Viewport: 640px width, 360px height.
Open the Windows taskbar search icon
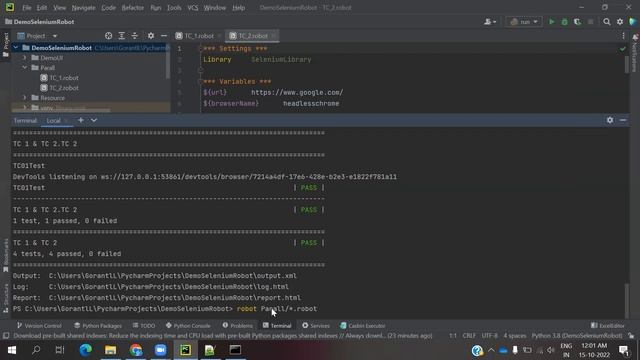[36, 350]
